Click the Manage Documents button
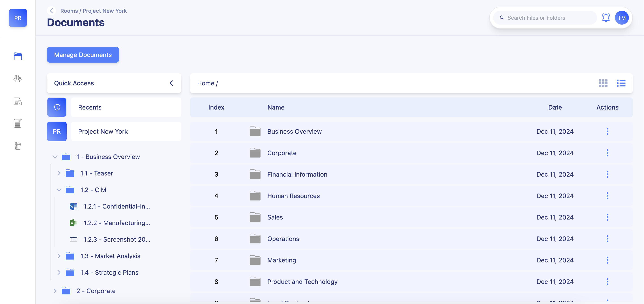 pos(83,55)
